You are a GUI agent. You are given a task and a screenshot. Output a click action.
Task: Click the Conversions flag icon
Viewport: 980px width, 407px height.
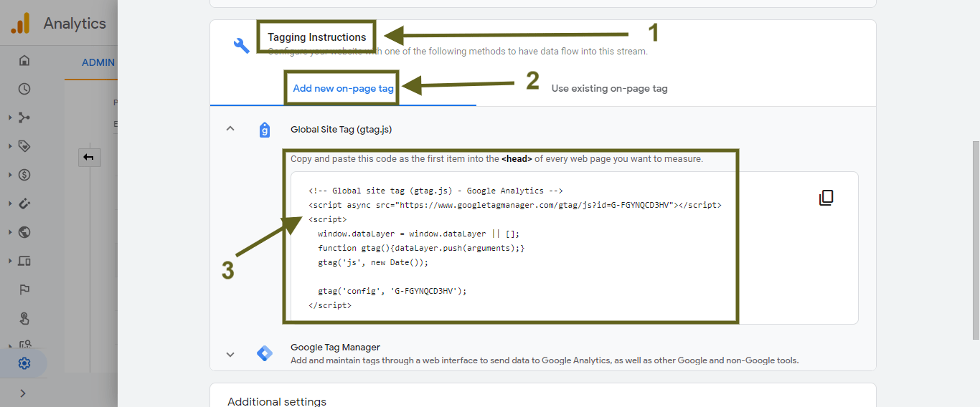[x=24, y=289]
